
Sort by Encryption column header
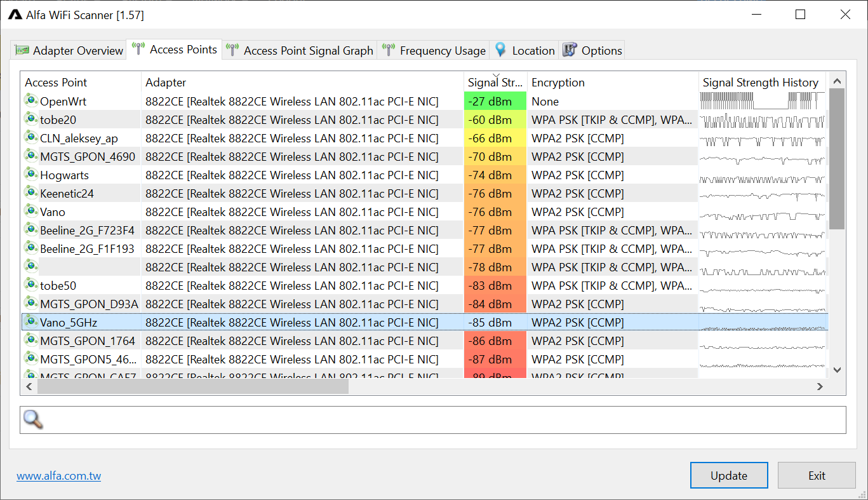(613, 83)
